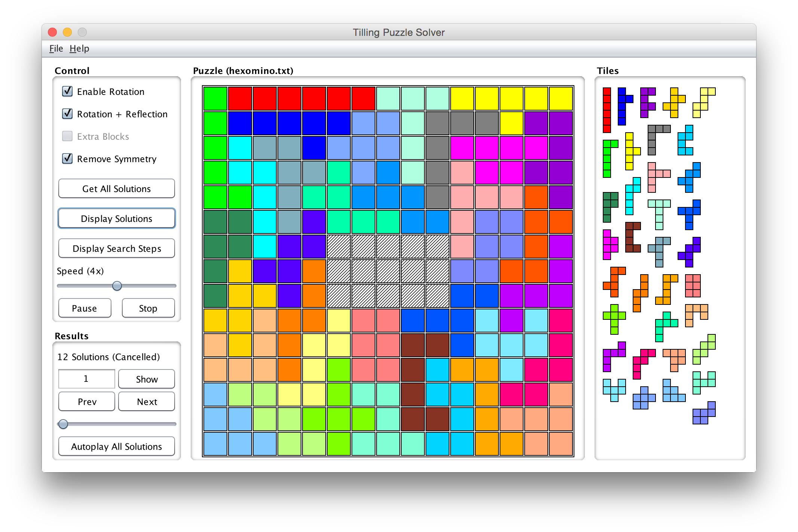Screen dimensions: 798x532
Task: Click the red straight hexomino tile
Action: coord(607,110)
